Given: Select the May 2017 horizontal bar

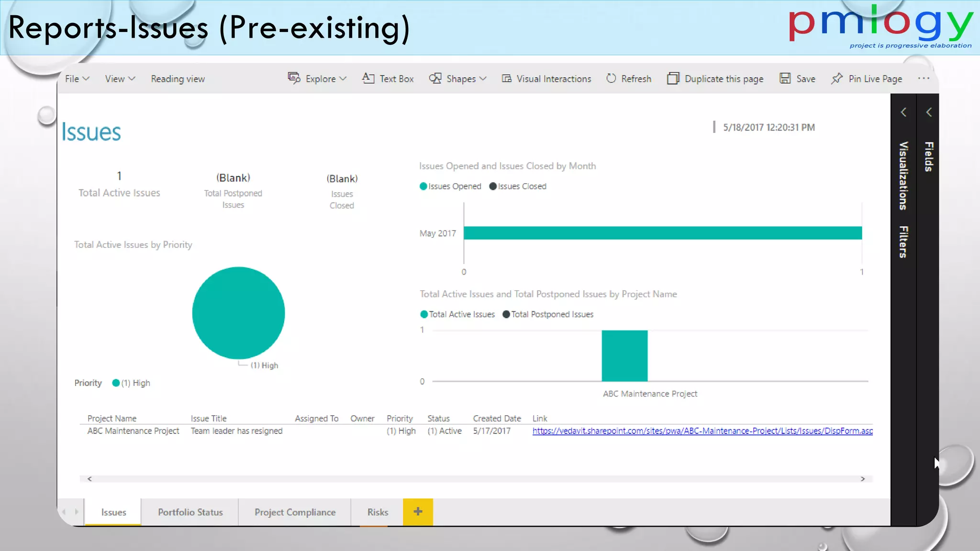Looking at the screenshot, I should [x=663, y=233].
